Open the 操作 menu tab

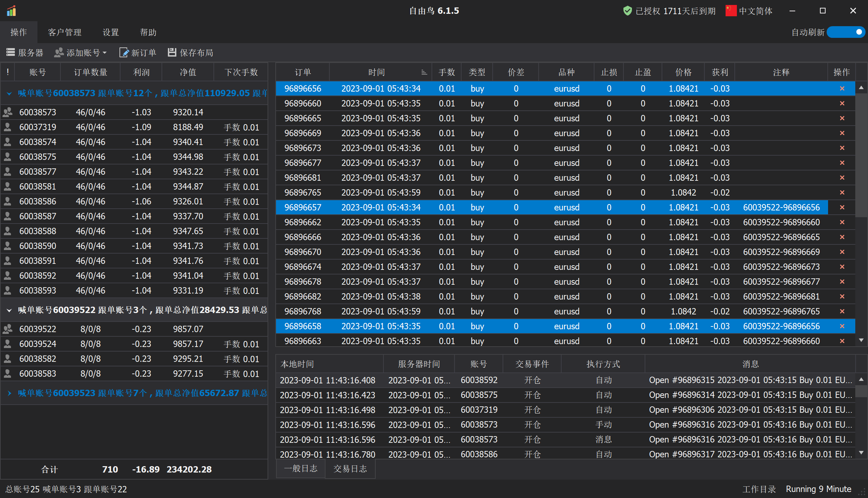tap(19, 32)
